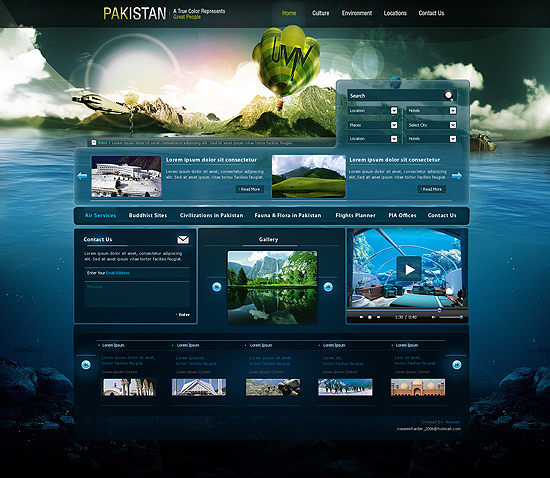Open the green meadow hills thumbnail
Viewport: 550px width, 478px height.
pyautogui.click(x=309, y=176)
